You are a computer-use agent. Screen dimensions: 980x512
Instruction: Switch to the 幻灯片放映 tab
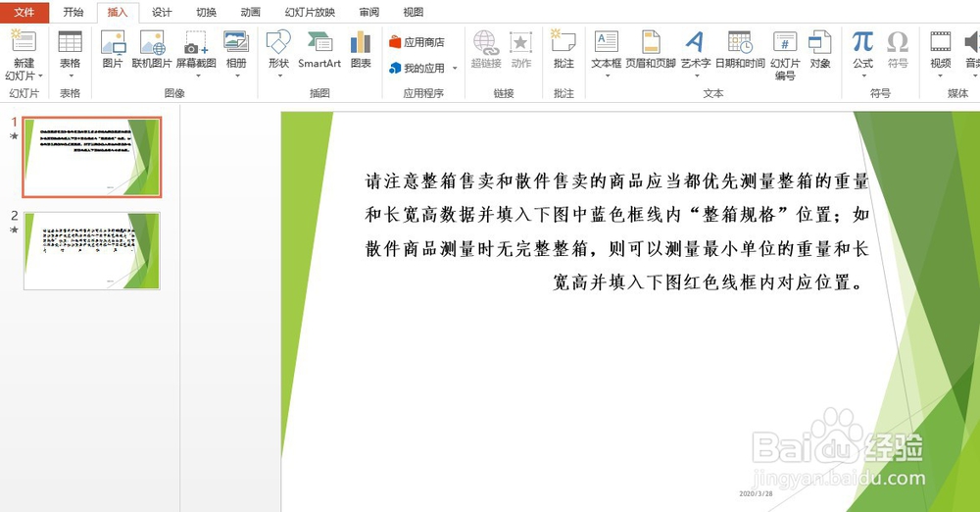click(x=310, y=12)
